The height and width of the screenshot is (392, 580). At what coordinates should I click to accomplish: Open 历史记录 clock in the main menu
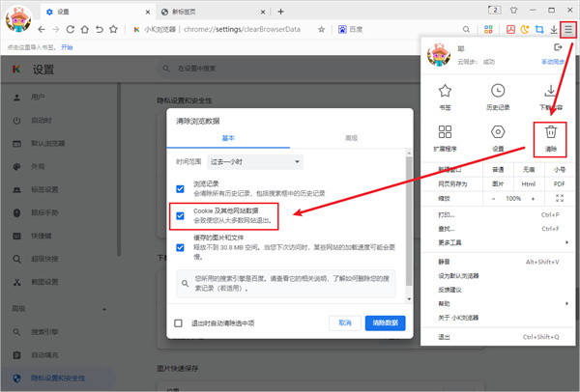tap(498, 98)
